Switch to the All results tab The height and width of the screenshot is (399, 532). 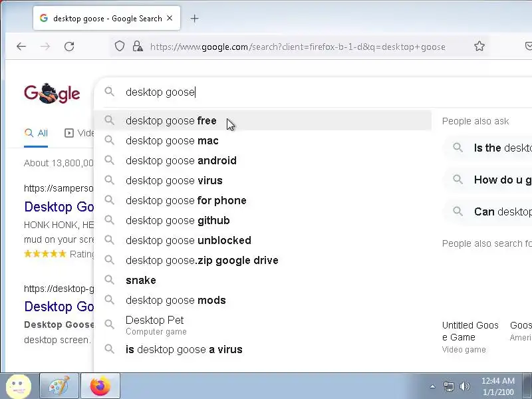click(36, 133)
